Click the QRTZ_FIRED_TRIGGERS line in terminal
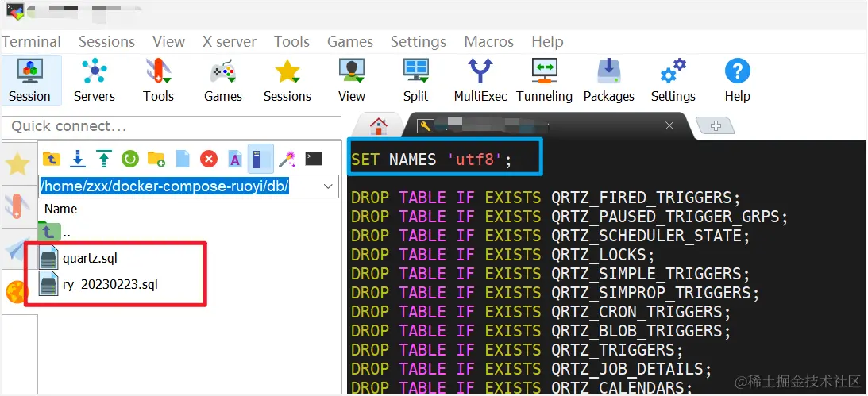 pos(546,198)
